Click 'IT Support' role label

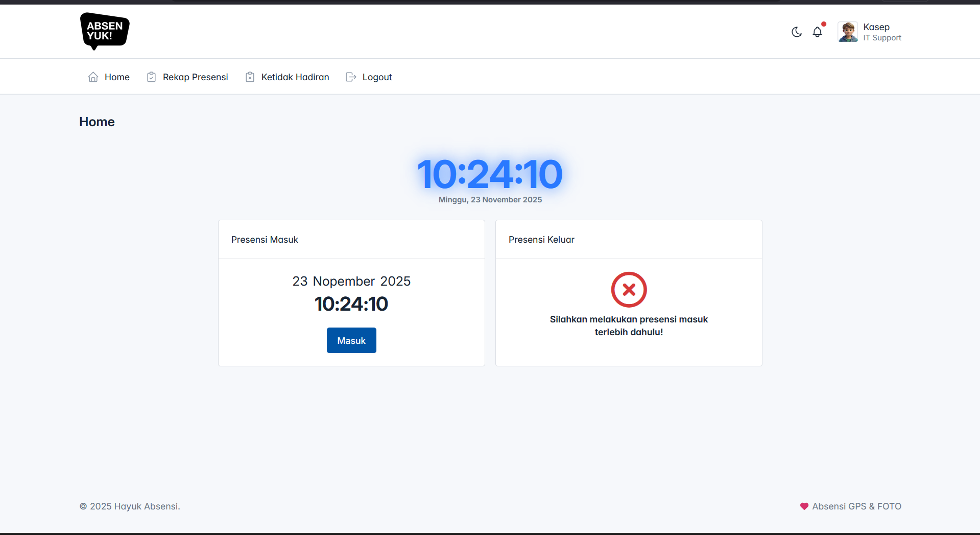coord(882,38)
